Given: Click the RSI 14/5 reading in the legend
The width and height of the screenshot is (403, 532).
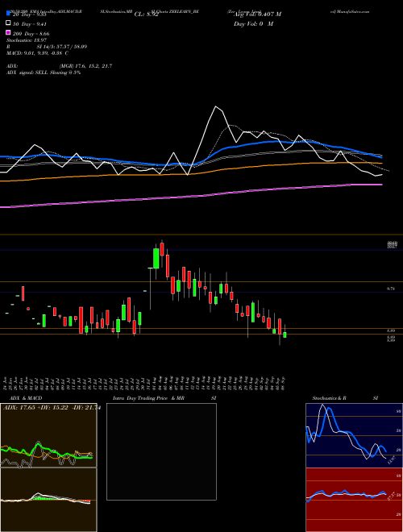Looking at the screenshot, I should (47, 47).
